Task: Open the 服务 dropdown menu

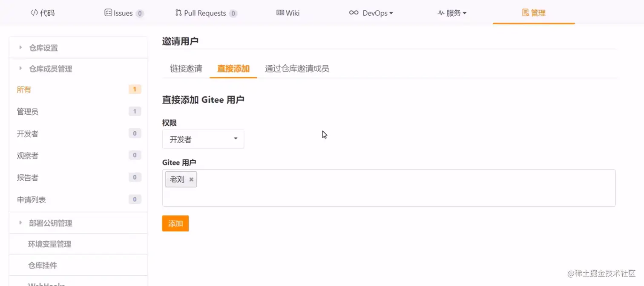Action: pyautogui.click(x=452, y=13)
